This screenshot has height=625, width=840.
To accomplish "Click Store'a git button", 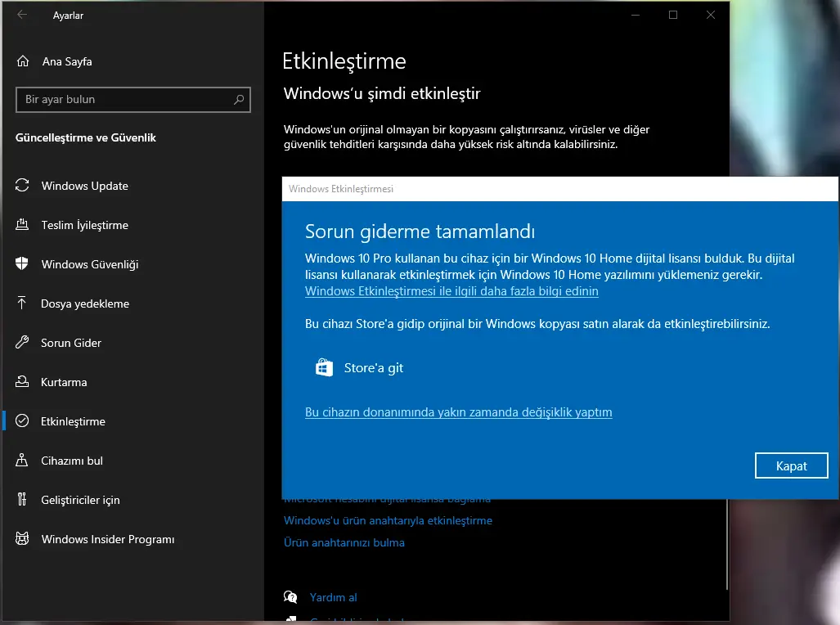I will point(359,367).
